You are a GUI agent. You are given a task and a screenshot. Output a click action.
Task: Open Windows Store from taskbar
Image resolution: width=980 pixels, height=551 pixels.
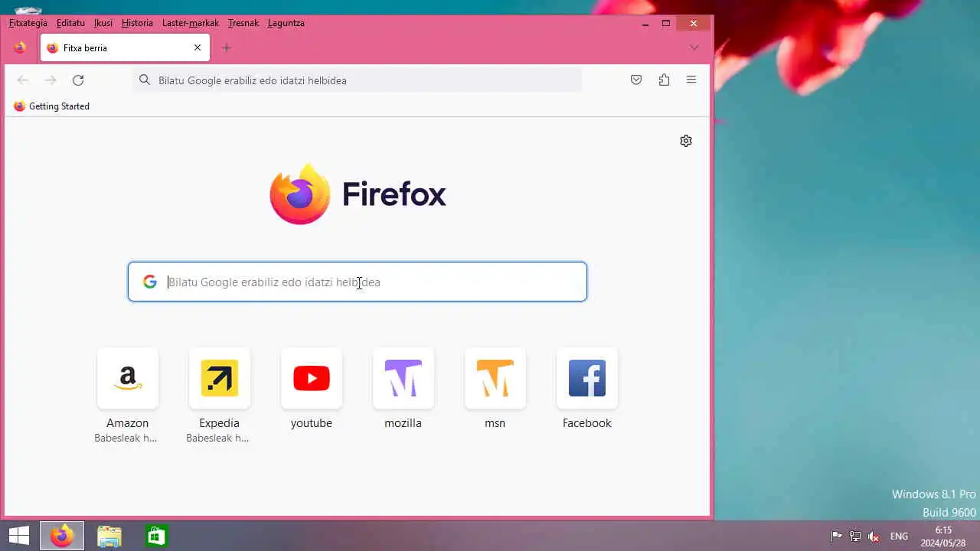pos(156,536)
